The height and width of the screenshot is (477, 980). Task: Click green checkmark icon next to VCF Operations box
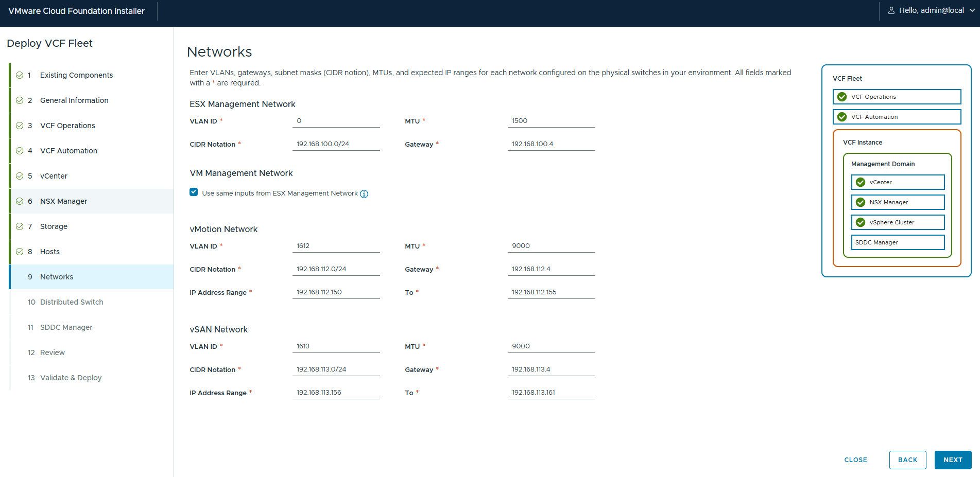842,97
